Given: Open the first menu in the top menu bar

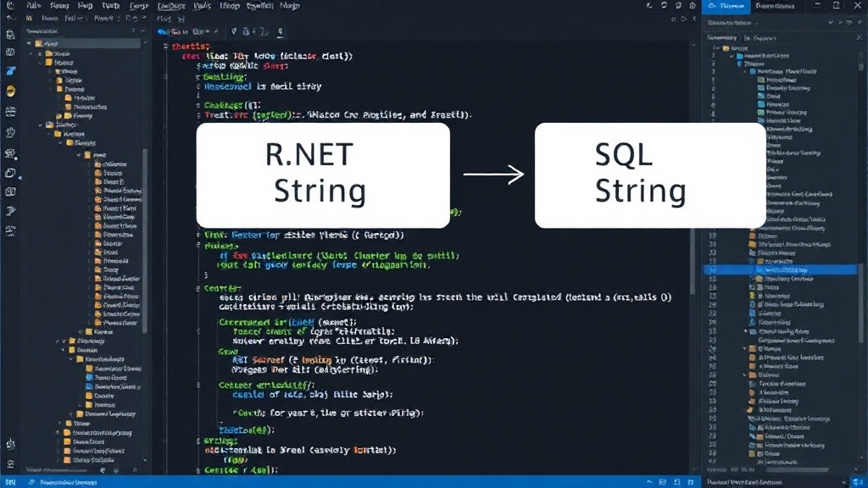Looking at the screenshot, I should click(34, 6).
